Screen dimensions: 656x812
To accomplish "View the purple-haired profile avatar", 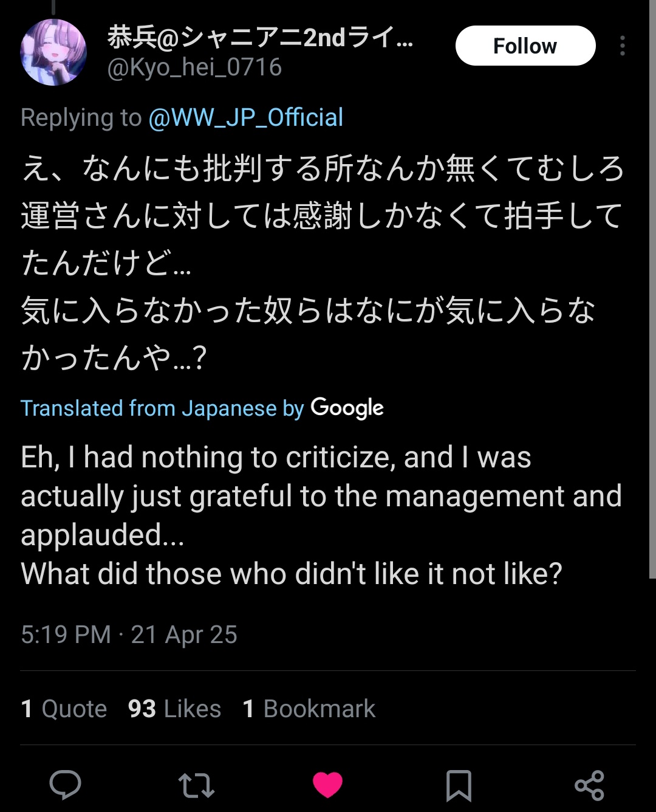I will [x=53, y=52].
